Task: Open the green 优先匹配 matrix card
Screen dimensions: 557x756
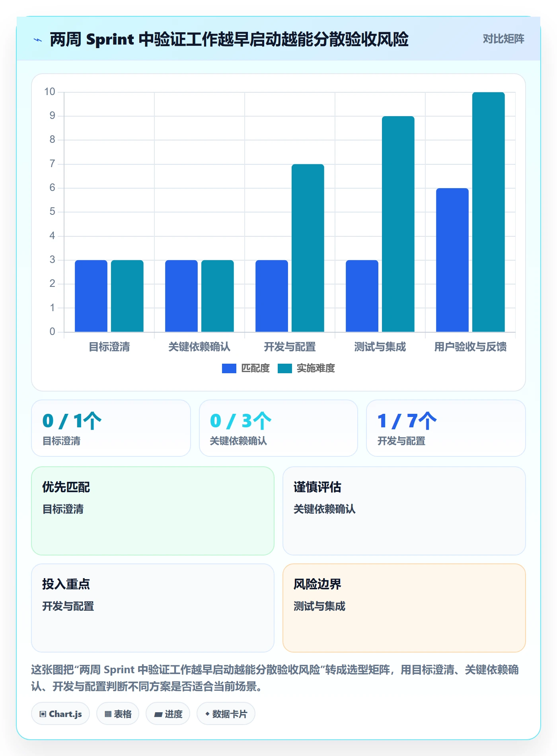Action: pos(153,511)
